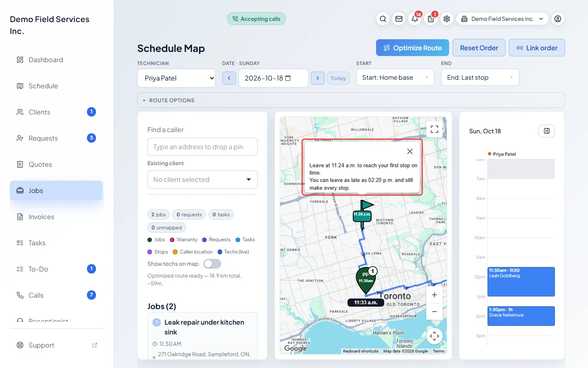Viewport: 588px width, 368px height.
Task: Toggle Show techs on map
Action: click(212, 264)
